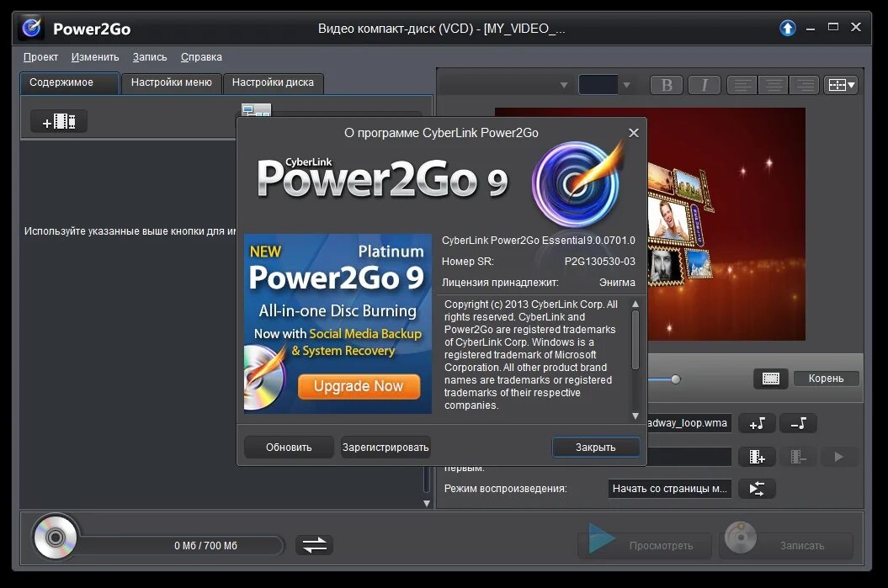Switch to the Настройки меню tab
Viewport: 888px width, 588px height.
171,82
